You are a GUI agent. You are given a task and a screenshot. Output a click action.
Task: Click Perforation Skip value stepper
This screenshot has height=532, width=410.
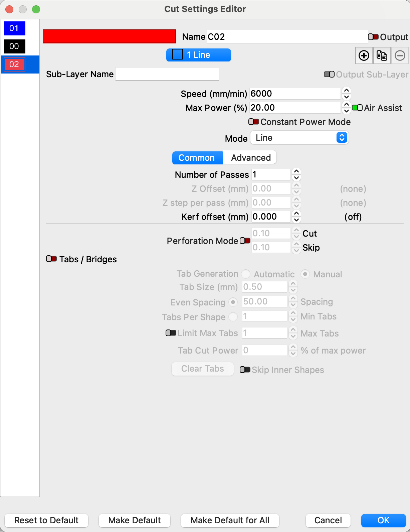296,247
